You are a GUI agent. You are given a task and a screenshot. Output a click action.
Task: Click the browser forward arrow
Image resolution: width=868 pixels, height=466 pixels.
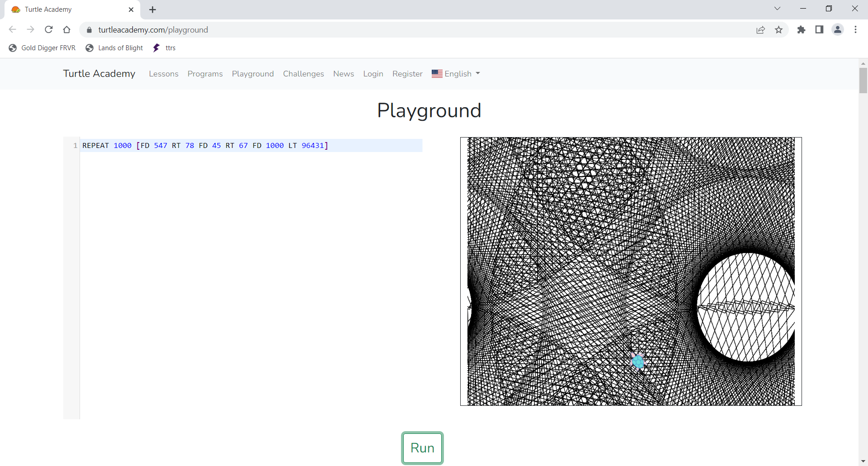point(30,30)
